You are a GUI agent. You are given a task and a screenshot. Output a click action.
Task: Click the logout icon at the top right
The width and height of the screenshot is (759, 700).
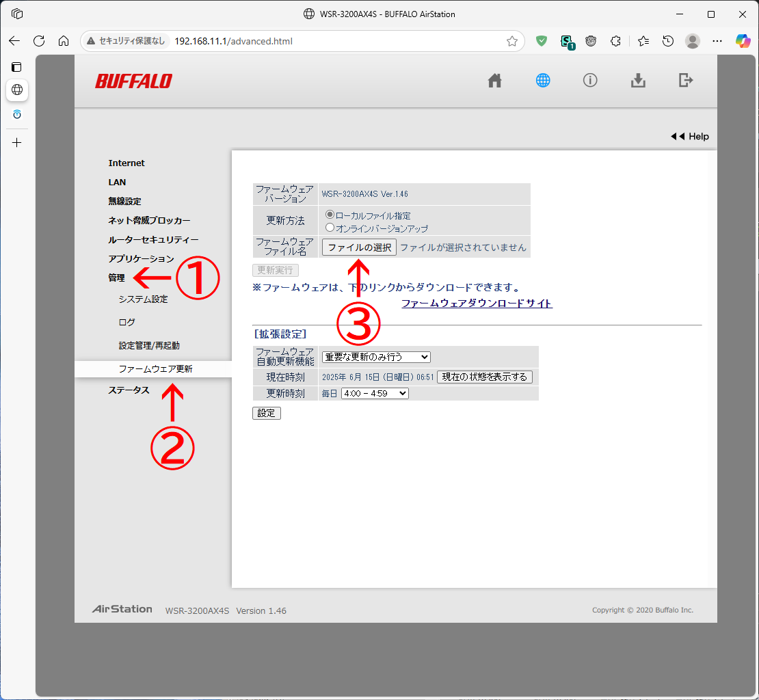pyautogui.click(x=686, y=80)
